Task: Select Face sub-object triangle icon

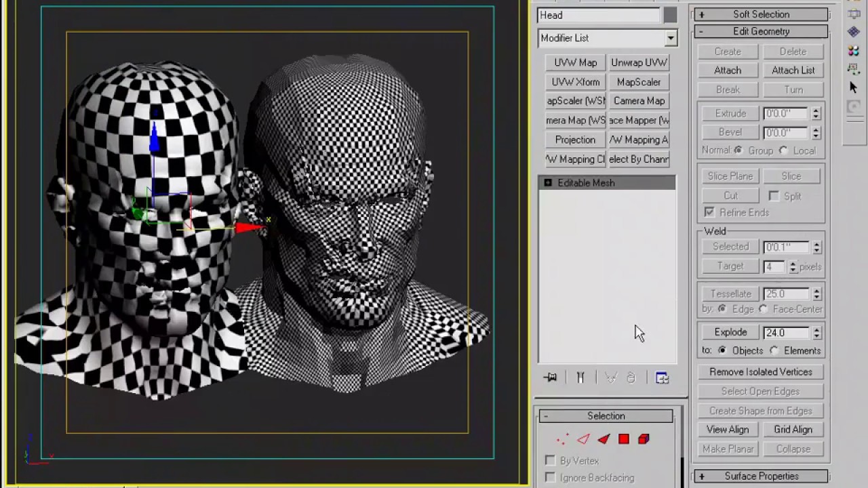Action: [x=604, y=439]
